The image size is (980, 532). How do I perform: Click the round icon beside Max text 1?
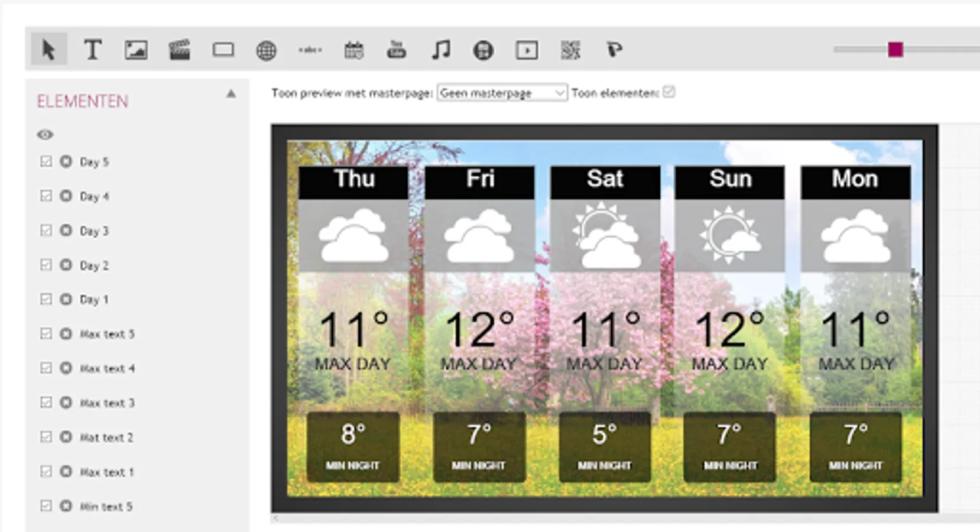pos(66,472)
